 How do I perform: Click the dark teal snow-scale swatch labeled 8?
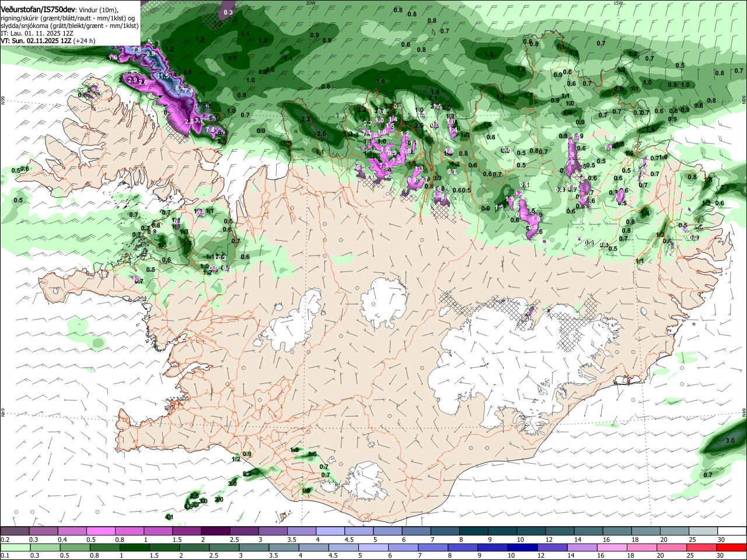coord(474,531)
